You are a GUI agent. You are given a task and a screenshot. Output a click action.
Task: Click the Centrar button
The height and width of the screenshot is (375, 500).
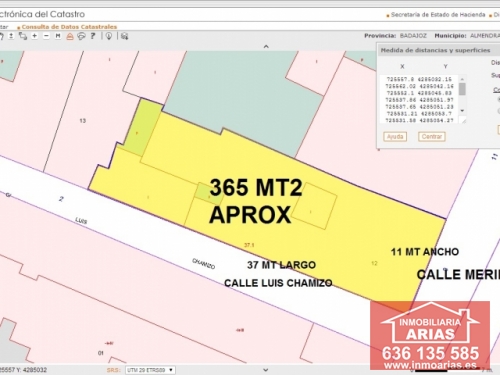[x=432, y=137]
